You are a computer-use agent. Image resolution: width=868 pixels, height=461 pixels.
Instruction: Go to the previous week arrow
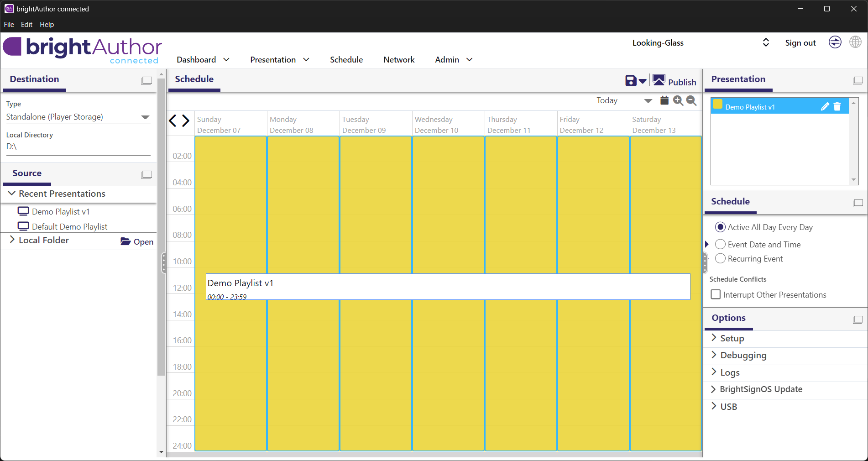coord(173,121)
